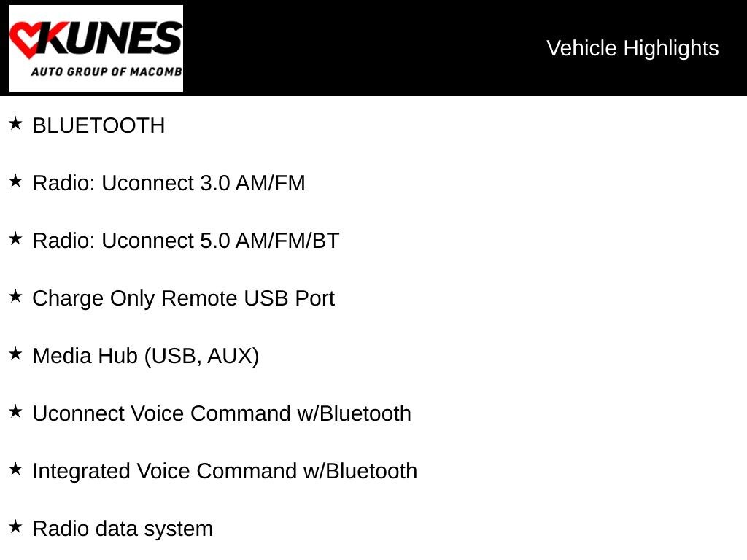Click the Radio data system text
Image resolution: width=747 pixels, height=560 pixels.
pyautogui.click(x=123, y=529)
